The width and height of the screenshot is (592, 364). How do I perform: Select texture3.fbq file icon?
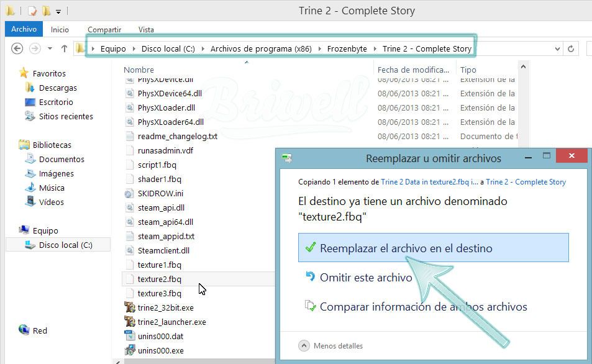coord(129,293)
